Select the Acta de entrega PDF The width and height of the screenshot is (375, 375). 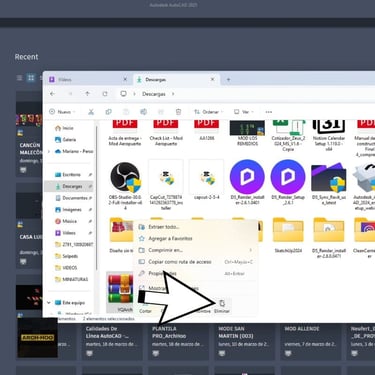pos(125,133)
